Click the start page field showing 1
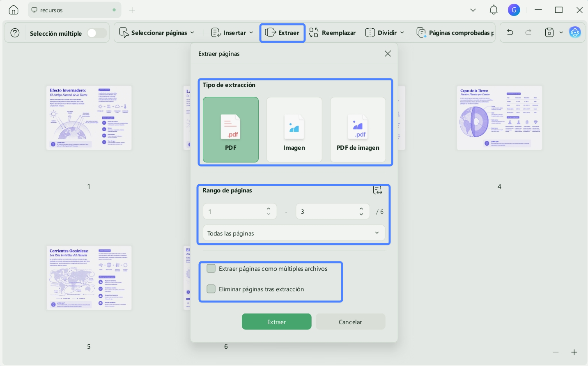The image size is (588, 366). point(240,211)
